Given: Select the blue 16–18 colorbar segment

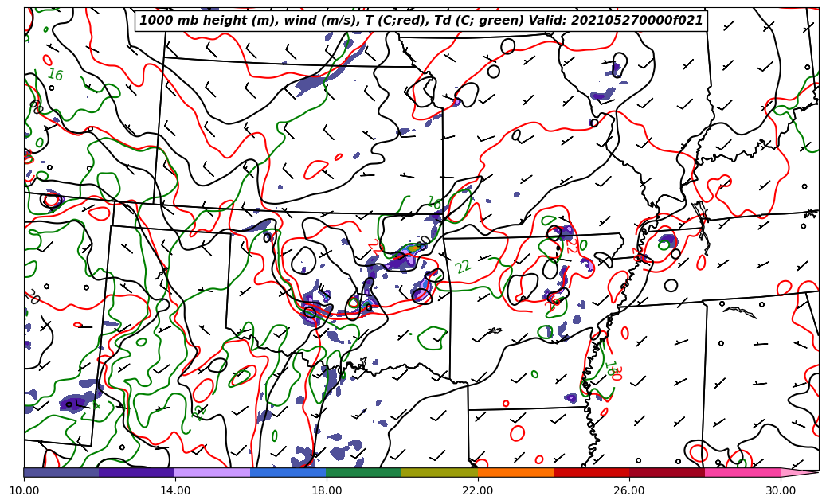Looking at the screenshot, I should (288, 472).
